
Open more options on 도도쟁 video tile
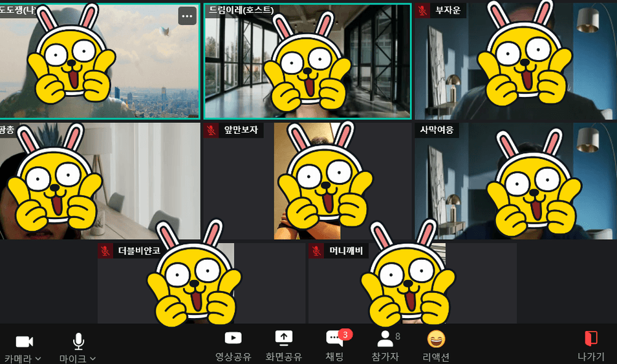188,16
